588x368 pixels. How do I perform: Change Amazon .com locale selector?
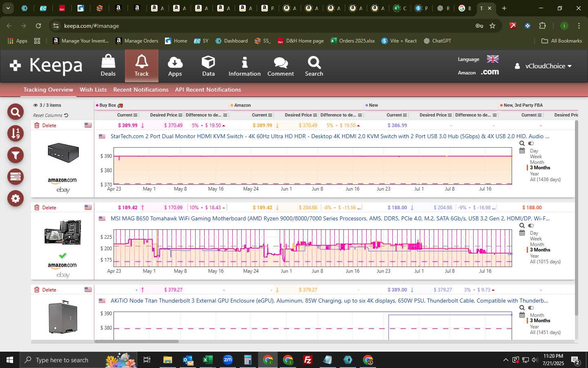pyautogui.click(x=490, y=72)
